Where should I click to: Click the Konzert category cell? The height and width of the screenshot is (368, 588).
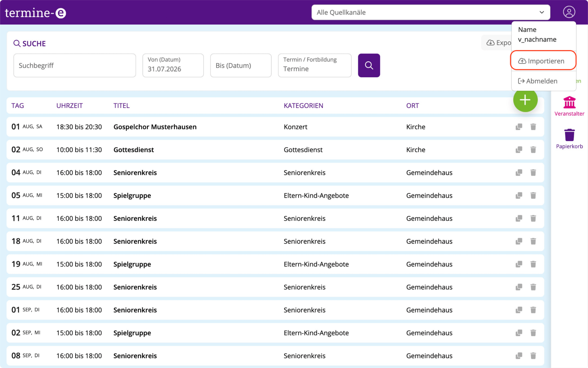pos(295,127)
